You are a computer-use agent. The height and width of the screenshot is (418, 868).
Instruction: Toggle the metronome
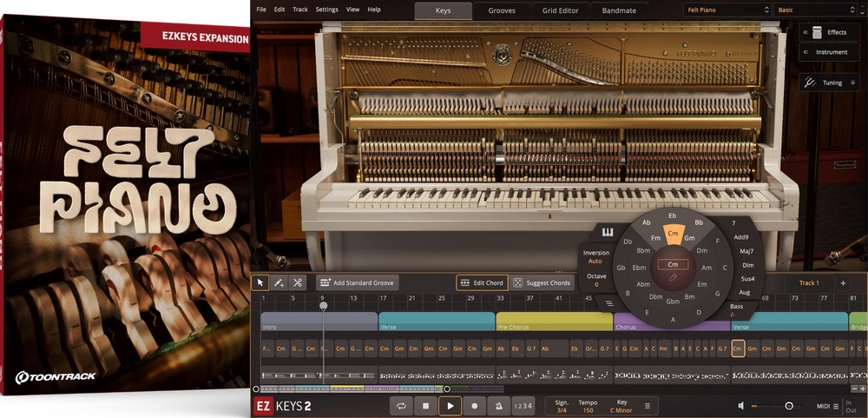tap(499, 406)
